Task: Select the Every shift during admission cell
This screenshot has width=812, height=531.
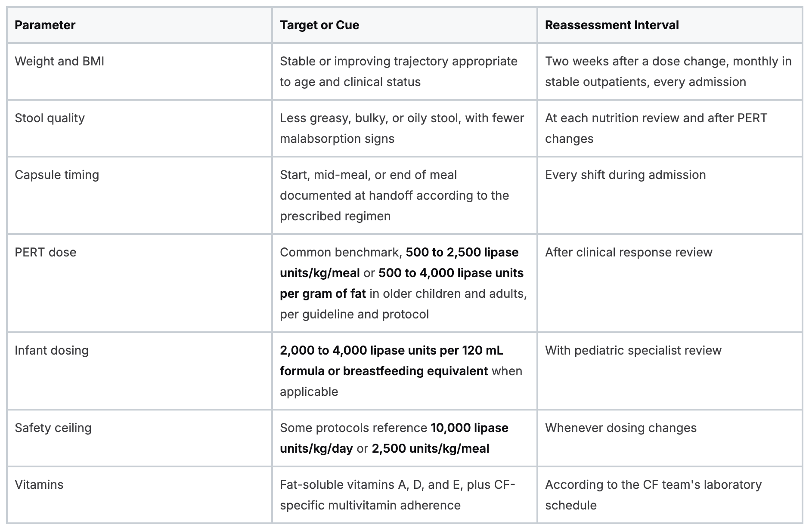Action: [x=669, y=195]
